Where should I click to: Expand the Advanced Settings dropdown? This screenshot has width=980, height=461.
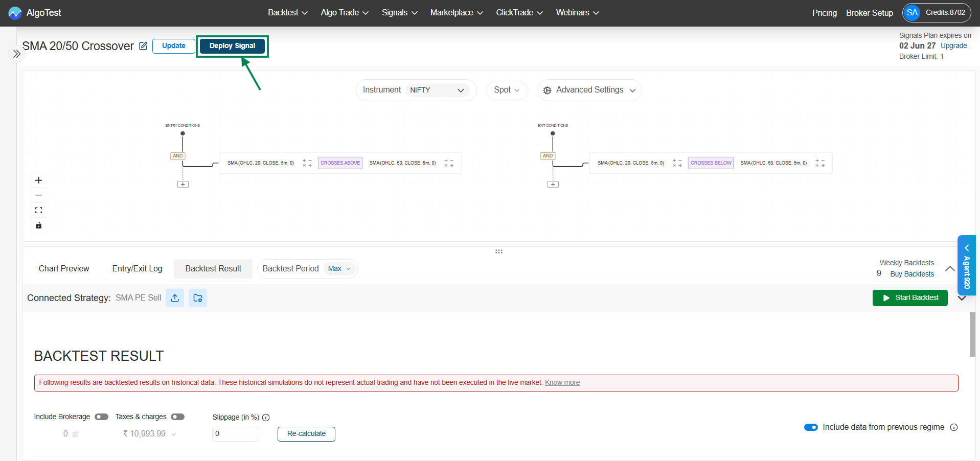589,90
